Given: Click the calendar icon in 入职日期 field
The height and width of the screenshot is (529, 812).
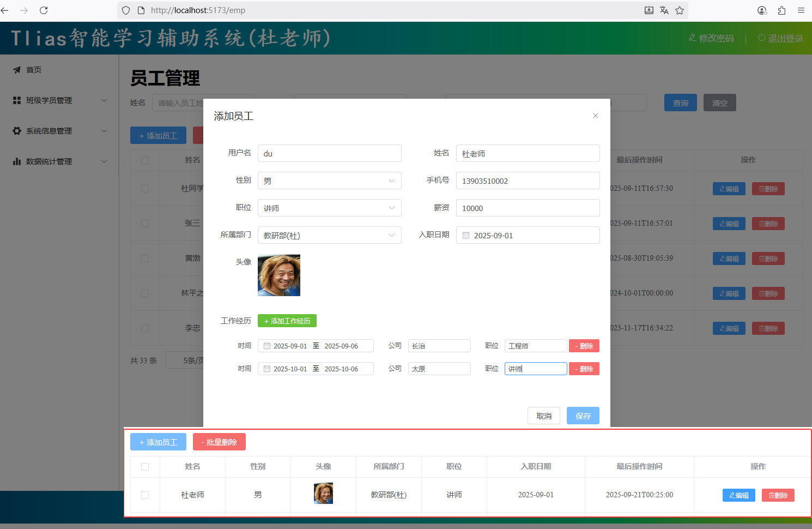Looking at the screenshot, I should [466, 236].
